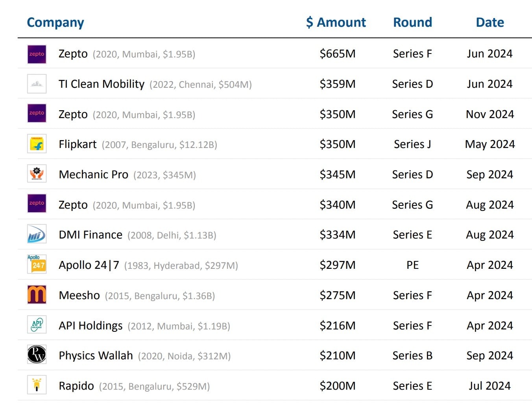The image size is (532, 418).
Task: Open the Flipkart company name link
Action: [x=78, y=144]
